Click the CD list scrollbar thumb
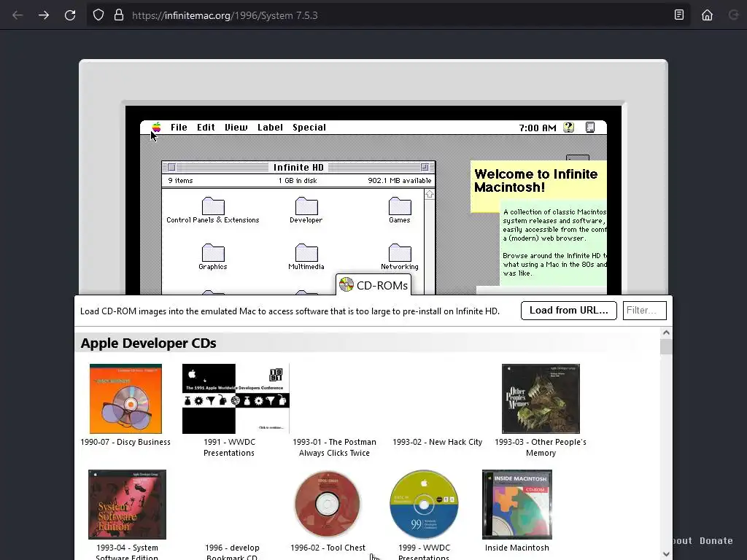This screenshot has height=560, width=747. (666, 346)
